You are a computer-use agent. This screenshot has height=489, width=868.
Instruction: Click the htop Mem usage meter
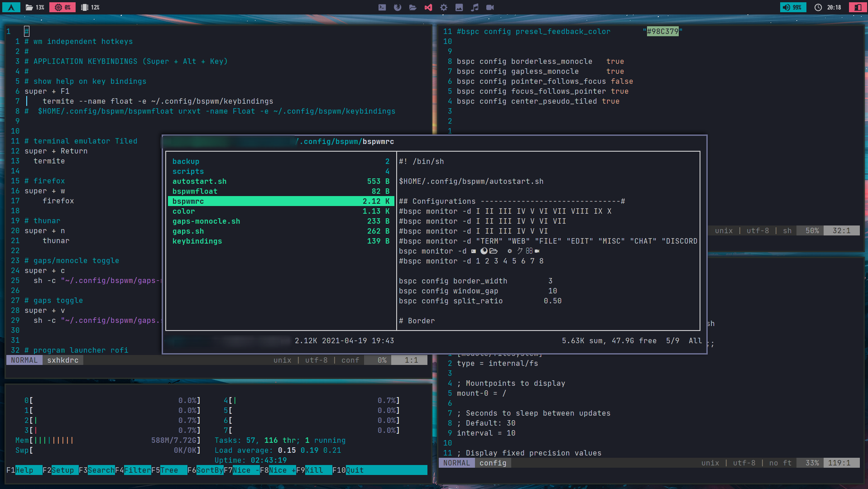pyautogui.click(x=108, y=441)
